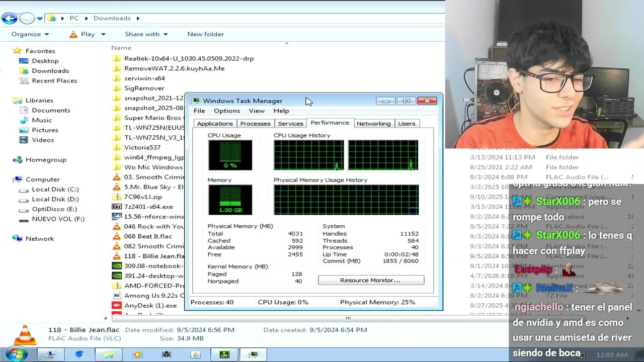Click the blue browser icon on taskbar

click(79, 354)
